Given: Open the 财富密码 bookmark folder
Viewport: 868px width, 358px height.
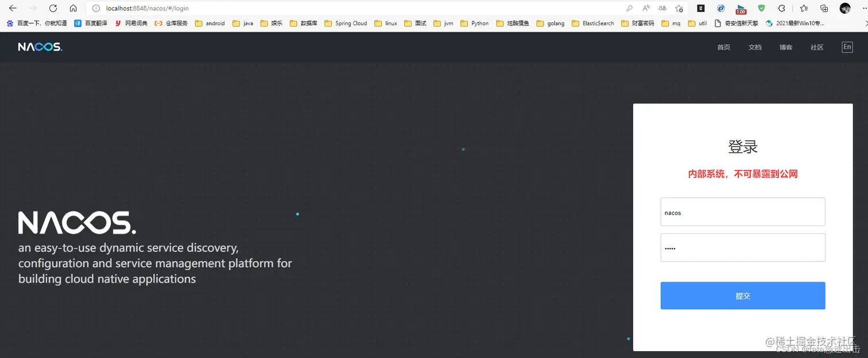Looking at the screenshot, I should click(x=638, y=24).
